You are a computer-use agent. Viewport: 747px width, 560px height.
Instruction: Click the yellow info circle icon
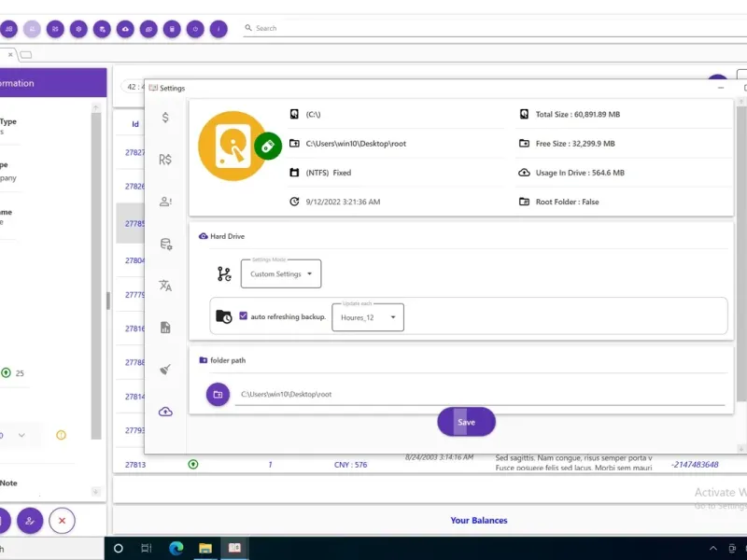click(61, 435)
